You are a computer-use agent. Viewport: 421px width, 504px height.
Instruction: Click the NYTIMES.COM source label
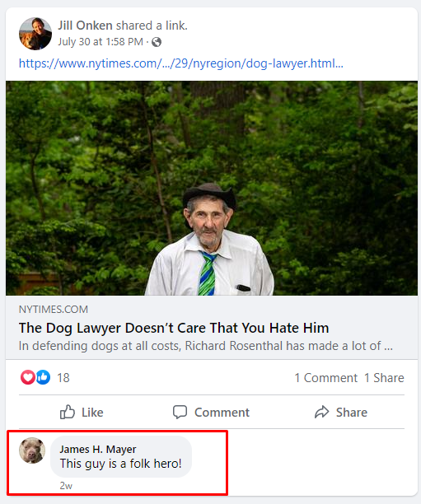coord(54,309)
